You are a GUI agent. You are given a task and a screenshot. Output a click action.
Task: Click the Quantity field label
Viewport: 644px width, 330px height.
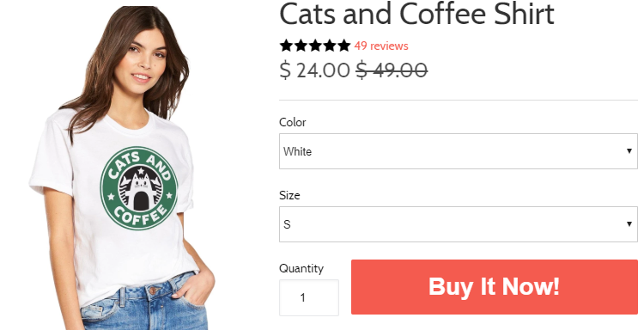pyautogui.click(x=301, y=268)
